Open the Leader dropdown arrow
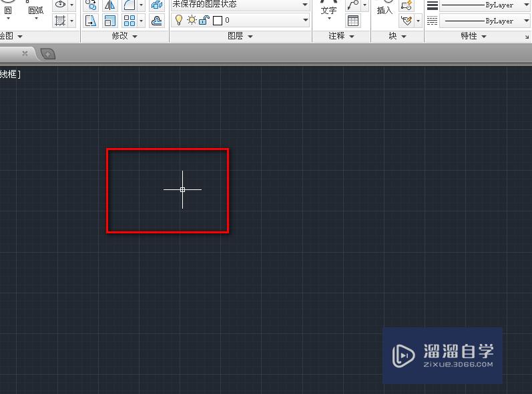The image size is (532, 394). coord(364,5)
